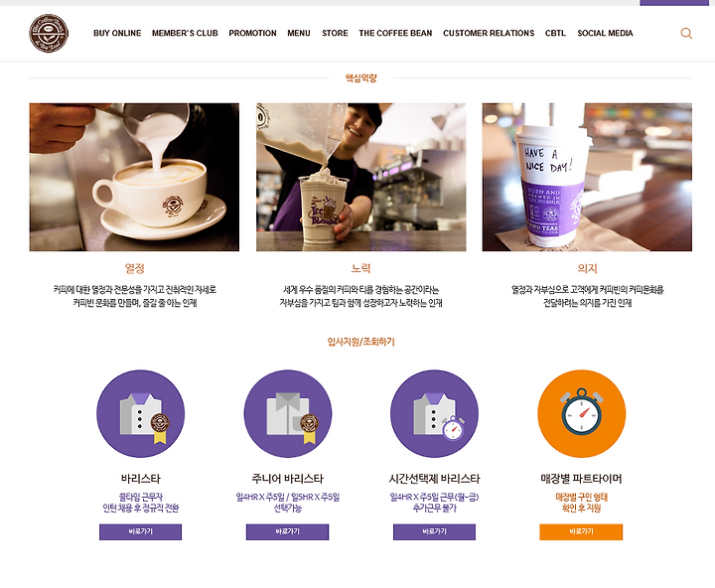Open THE COFFEE BEAN menu
The image size is (715, 588).
pos(395,34)
